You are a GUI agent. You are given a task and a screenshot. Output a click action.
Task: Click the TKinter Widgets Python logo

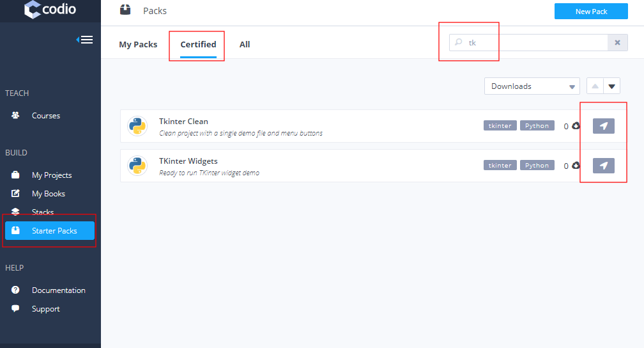[x=137, y=166]
